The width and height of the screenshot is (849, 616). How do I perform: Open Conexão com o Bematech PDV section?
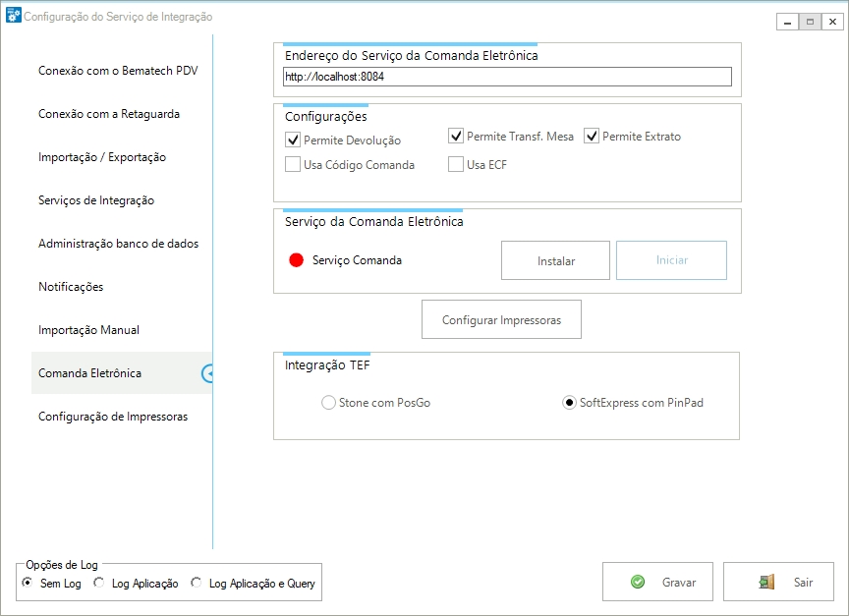[x=118, y=71]
